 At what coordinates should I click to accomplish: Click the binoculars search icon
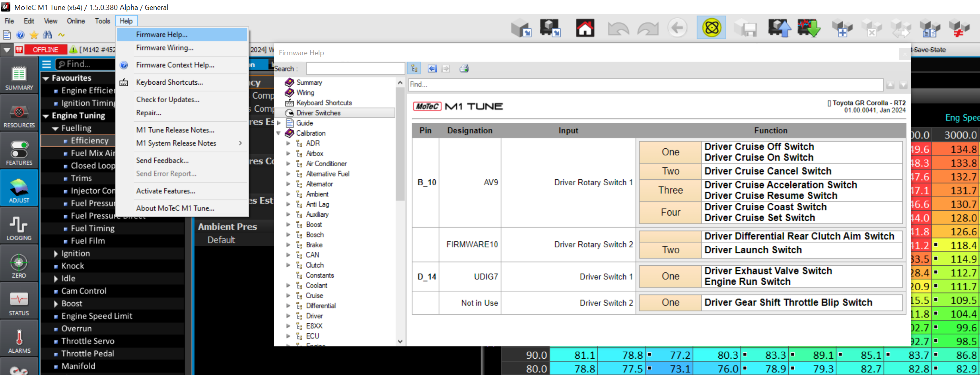[x=47, y=35]
